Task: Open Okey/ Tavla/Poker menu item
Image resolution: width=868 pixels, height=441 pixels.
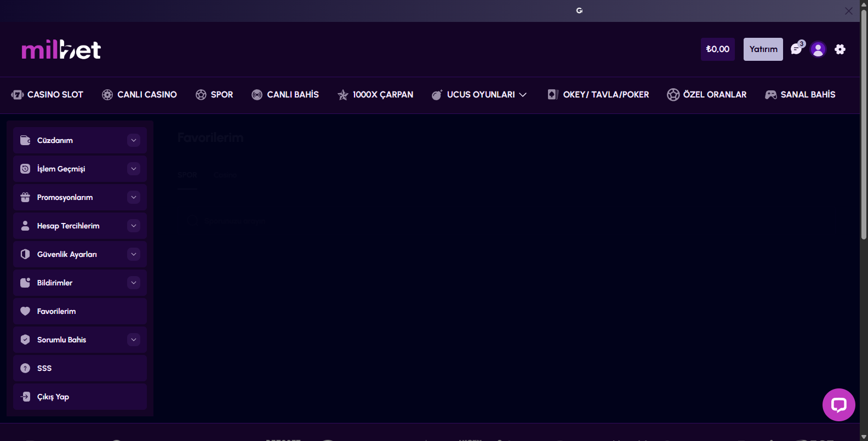Action: coord(598,95)
